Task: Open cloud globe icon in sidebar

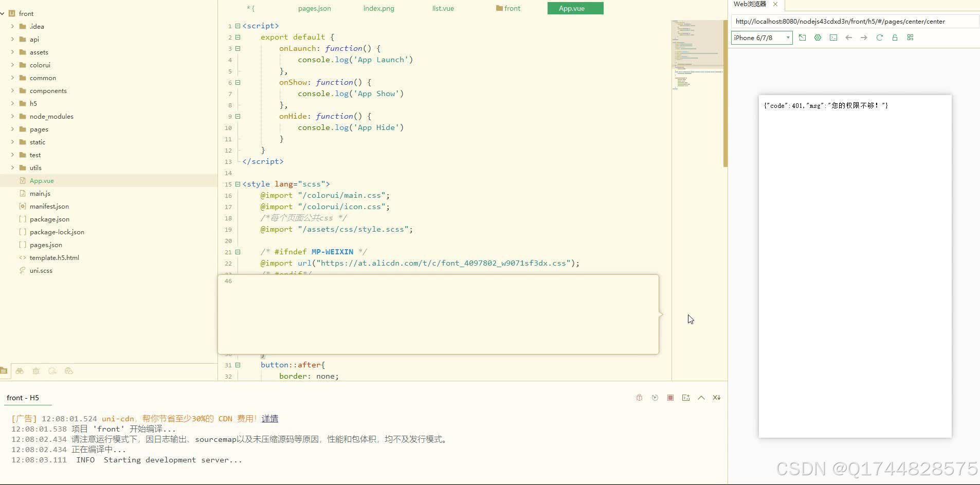Action: pos(69,371)
